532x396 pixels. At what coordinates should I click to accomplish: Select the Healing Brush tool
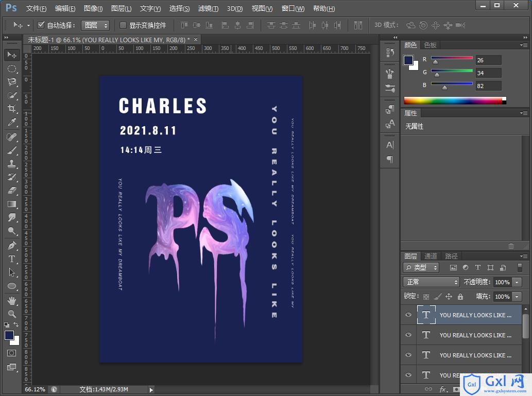click(x=12, y=137)
